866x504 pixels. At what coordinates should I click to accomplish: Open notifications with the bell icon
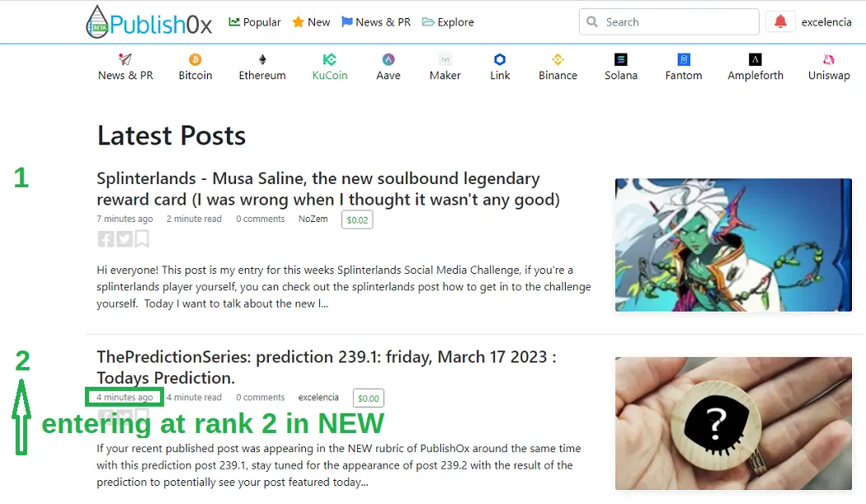780,21
